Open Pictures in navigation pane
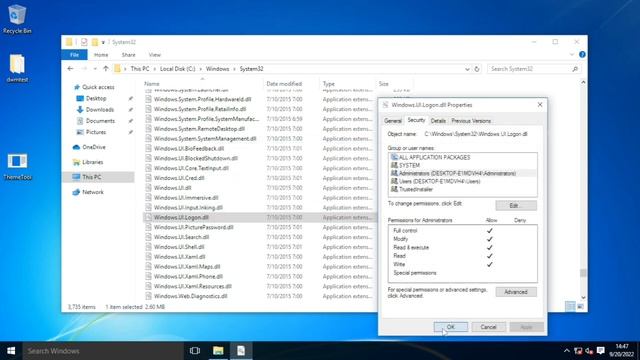Screen dimensions: 640x360 coord(96,132)
